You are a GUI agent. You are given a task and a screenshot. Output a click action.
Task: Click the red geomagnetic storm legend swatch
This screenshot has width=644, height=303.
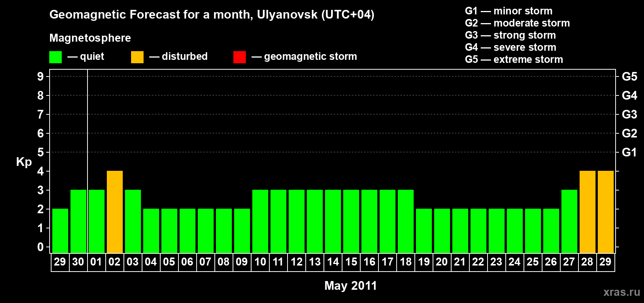tap(239, 57)
